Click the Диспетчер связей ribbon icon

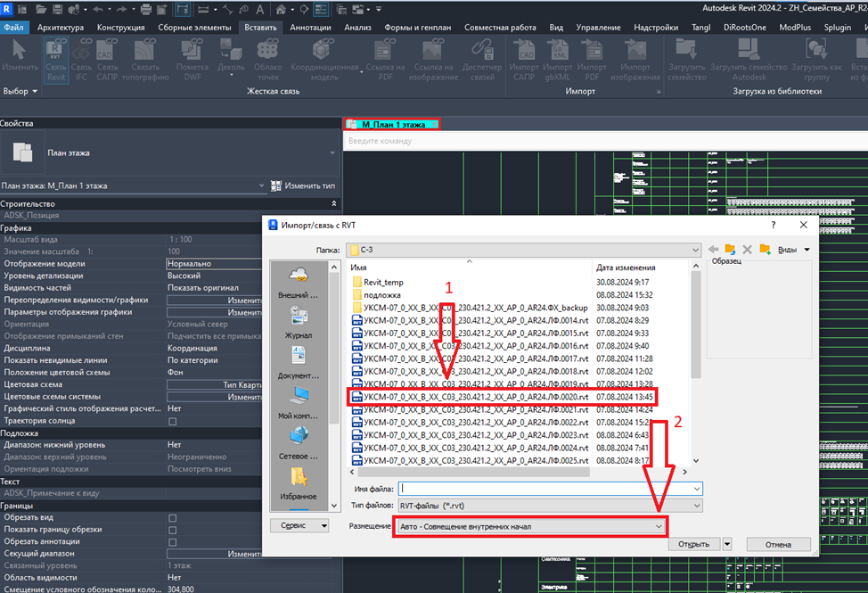pos(482,60)
